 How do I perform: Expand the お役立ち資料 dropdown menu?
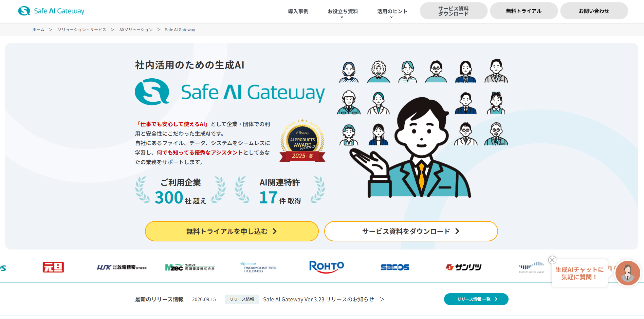pyautogui.click(x=343, y=12)
